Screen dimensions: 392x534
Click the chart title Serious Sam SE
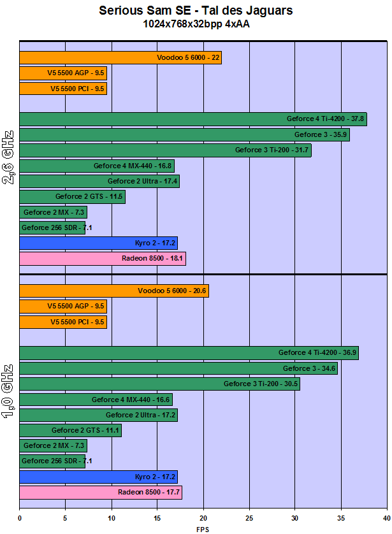tap(196, 11)
